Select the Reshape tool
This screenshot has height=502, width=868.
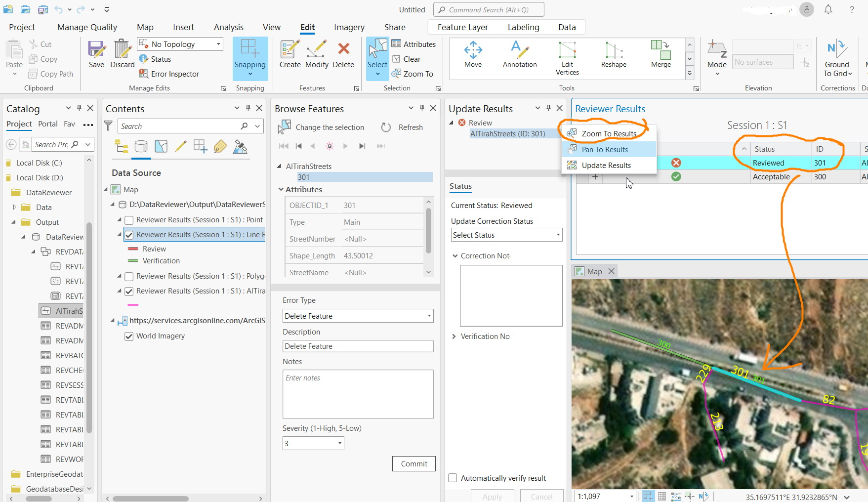pos(613,54)
